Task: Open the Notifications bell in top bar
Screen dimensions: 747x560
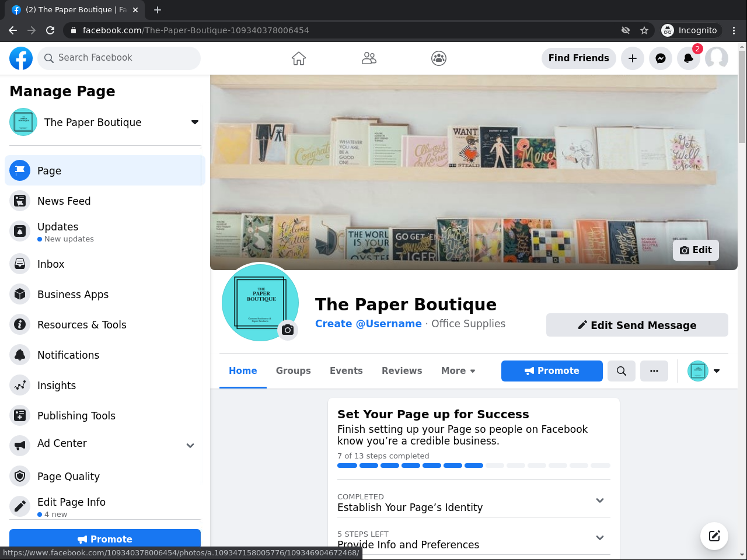Action: pyautogui.click(x=689, y=58)
